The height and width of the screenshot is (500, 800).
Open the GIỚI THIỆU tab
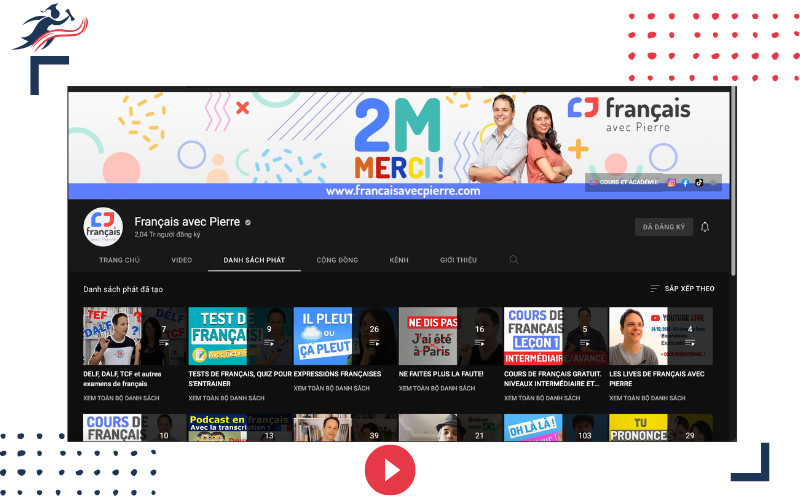(x=458, y=260)
